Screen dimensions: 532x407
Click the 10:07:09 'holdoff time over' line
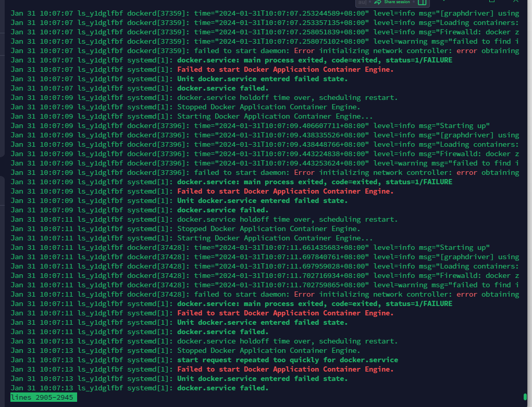[x=204, y=98]
